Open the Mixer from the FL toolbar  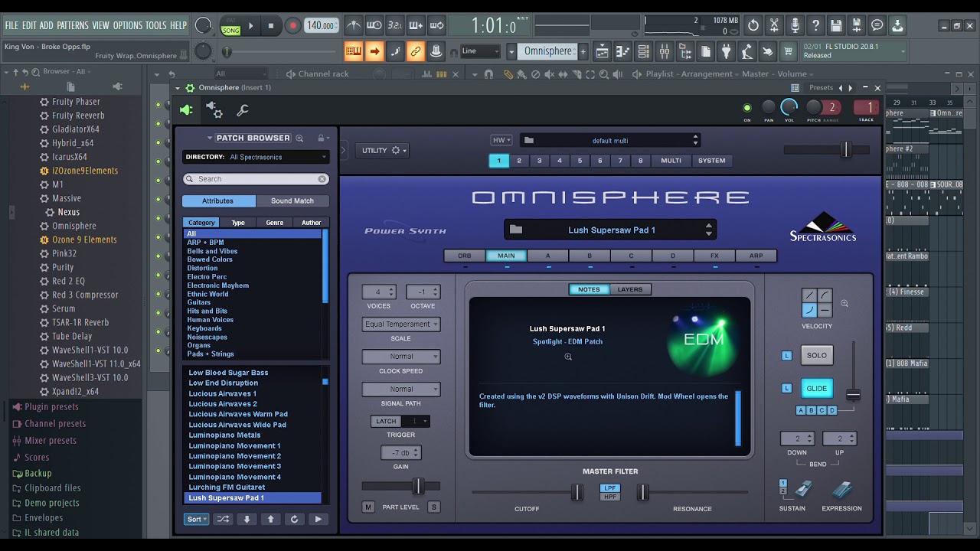coord(664,51)
